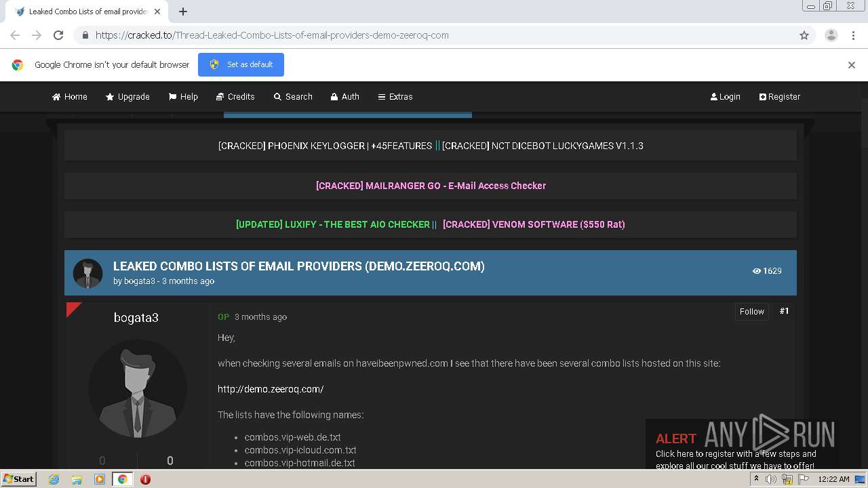
Task: Follow this thread
Action: pyautogui.click(x=751, y=312)
